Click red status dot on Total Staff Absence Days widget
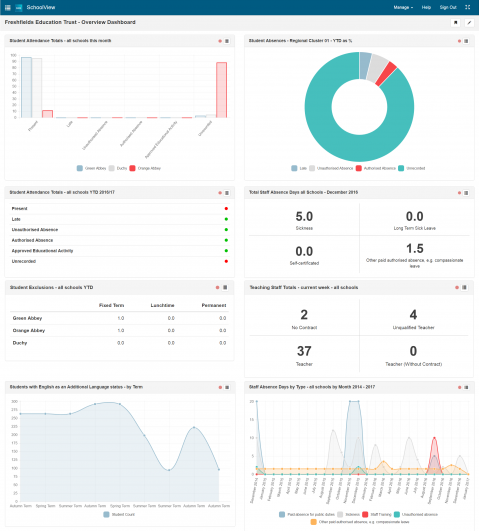Image resolution: width=479 pixels, height=531 pixels. (x=459, y=193)
